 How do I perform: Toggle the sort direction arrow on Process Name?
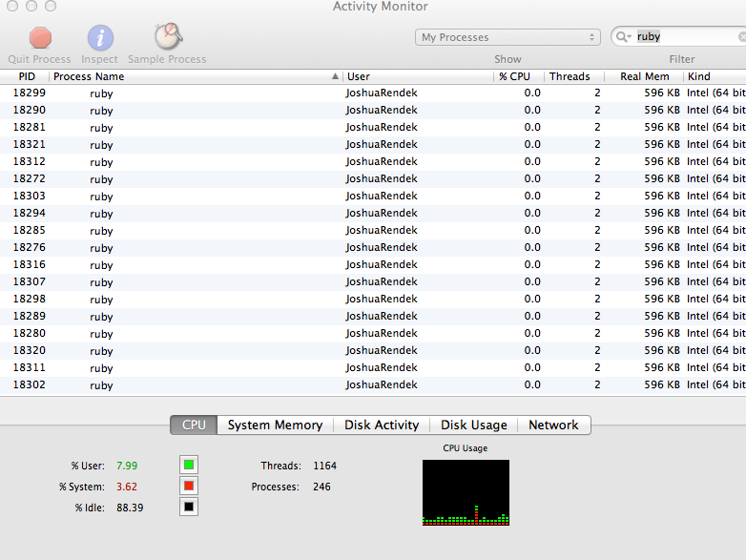coord(336,76)
